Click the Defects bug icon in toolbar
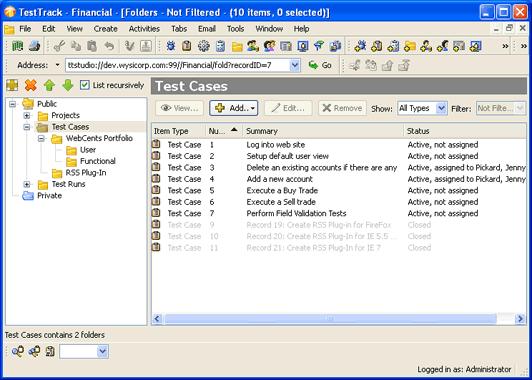 pos(171,46)
